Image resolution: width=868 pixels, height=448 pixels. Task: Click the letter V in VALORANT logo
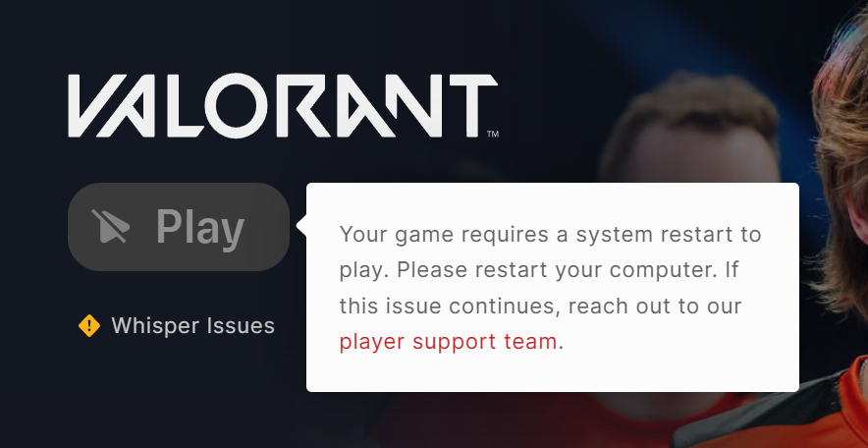[99, 105]
